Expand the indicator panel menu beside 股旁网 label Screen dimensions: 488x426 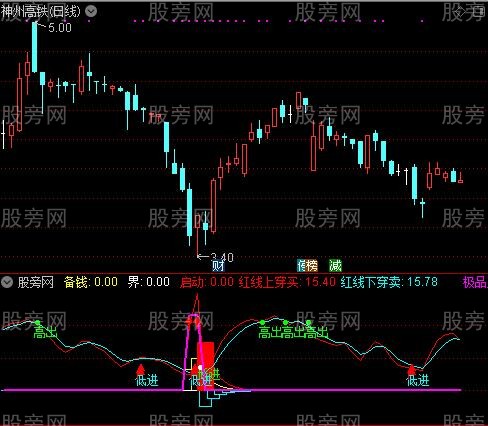(x=7, y=282)
